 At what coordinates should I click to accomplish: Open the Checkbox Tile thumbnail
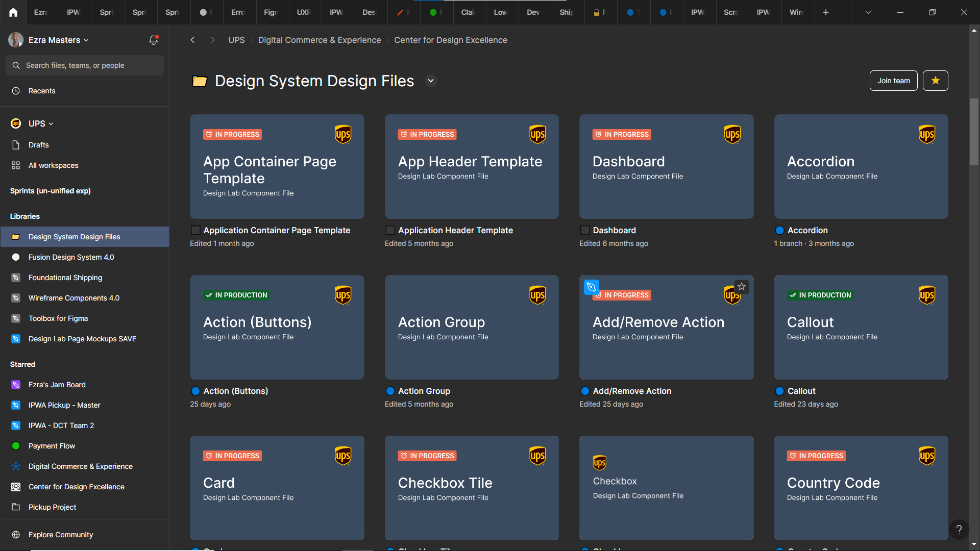[x=472, y=488]
